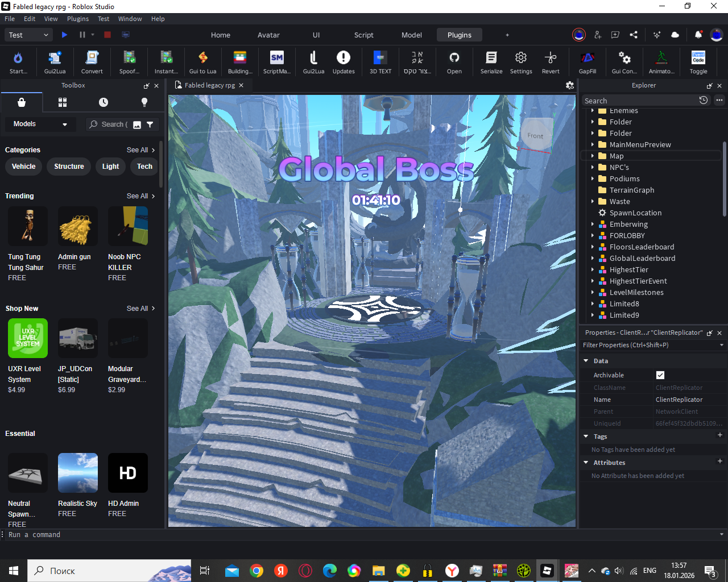Switch to the Avatar ribbon tab
This screenshot has height=582, width=728.
[x=268, y=35]
